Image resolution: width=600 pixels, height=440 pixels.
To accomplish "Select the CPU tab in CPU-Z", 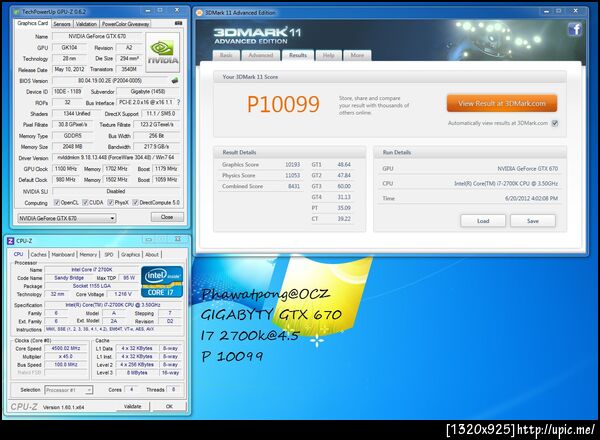I will point(18,254).
